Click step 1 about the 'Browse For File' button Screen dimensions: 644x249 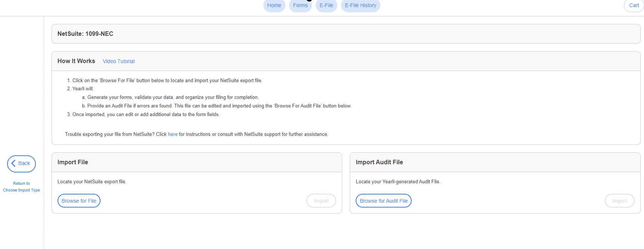167,81
